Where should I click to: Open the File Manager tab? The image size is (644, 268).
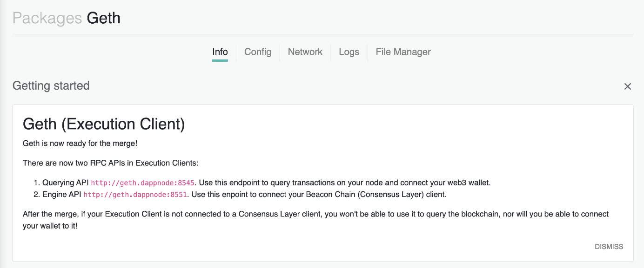403,52
